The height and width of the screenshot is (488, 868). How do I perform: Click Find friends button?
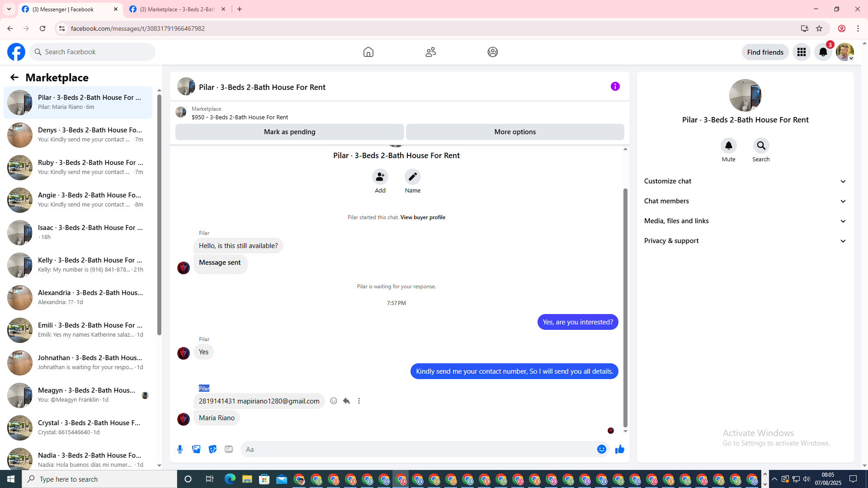(x=765, y=52)
